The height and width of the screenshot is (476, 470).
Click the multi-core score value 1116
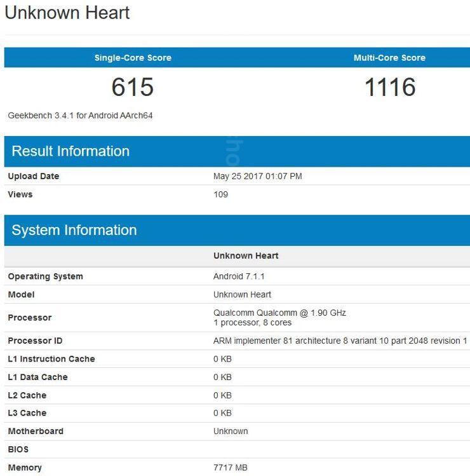tap(389, 87)
